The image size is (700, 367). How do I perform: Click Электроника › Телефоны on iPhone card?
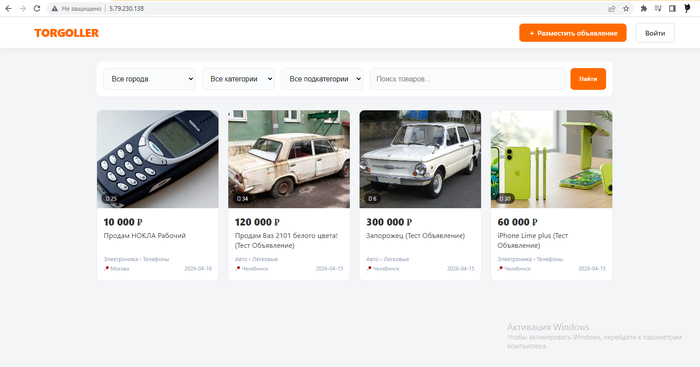530,259
